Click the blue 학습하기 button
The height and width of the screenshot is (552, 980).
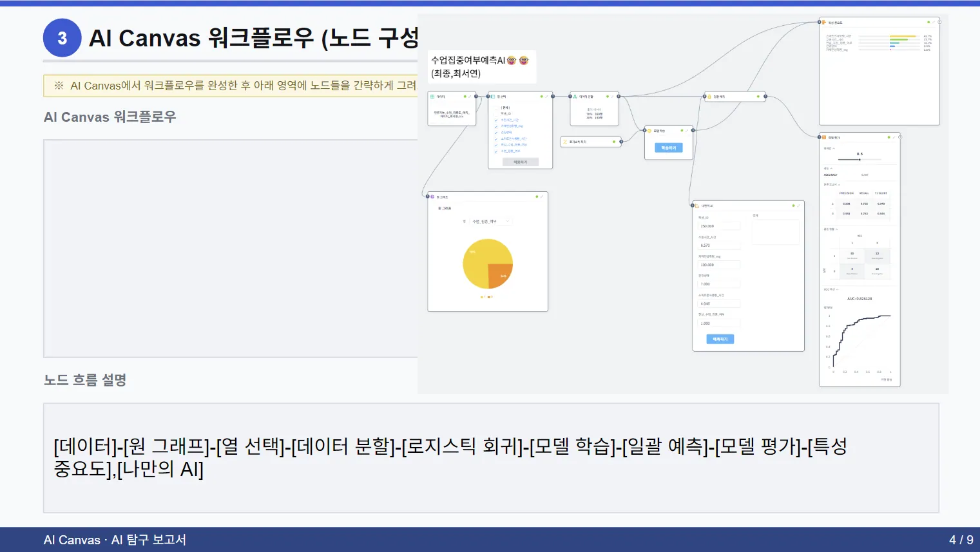(668, 148)
